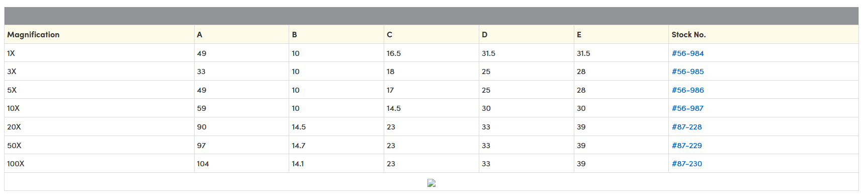
Task: Click column header B
Action: click(x=294, y=35)
